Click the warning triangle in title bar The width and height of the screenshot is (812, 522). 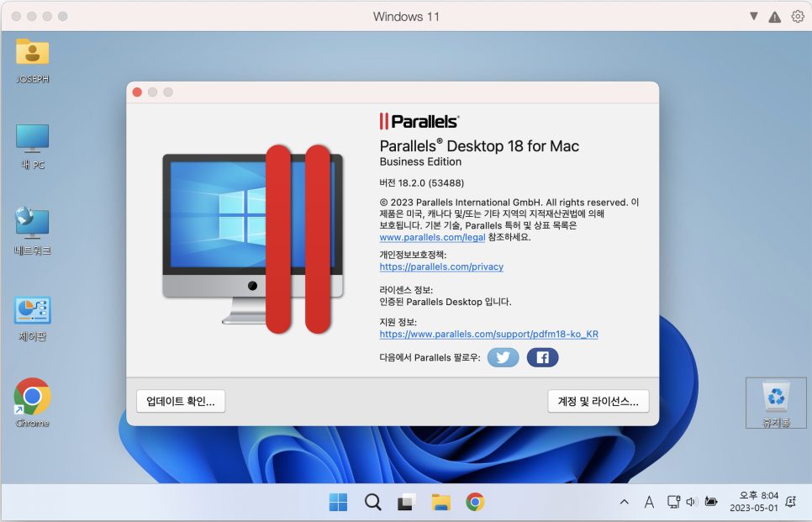pyautogui.click(x=775, y=17)
